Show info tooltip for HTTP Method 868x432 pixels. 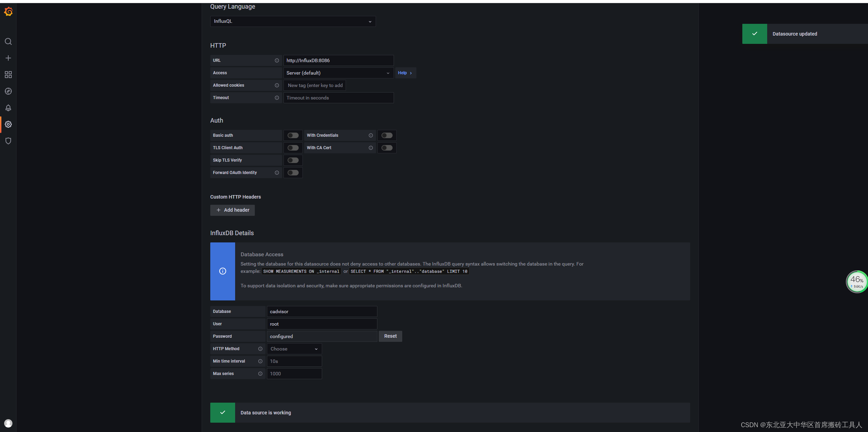click(x=260, y=349)
